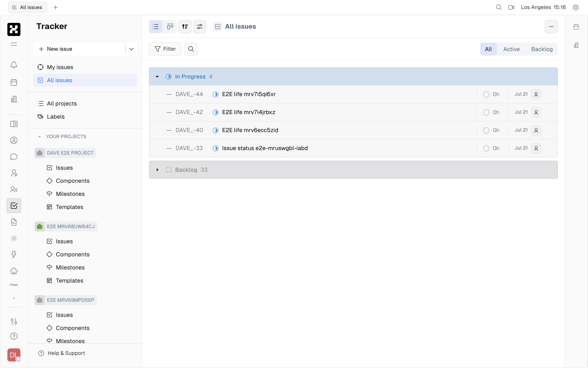
Task: Open the chat bubble icon
Action: coord(14,156)
